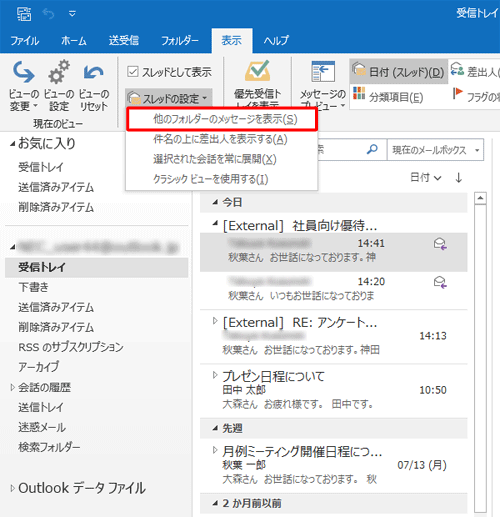Click the search magnifier icon
The height and width of the screenshot is (517, 500).
pyautogui.click(x=372, y=149)
